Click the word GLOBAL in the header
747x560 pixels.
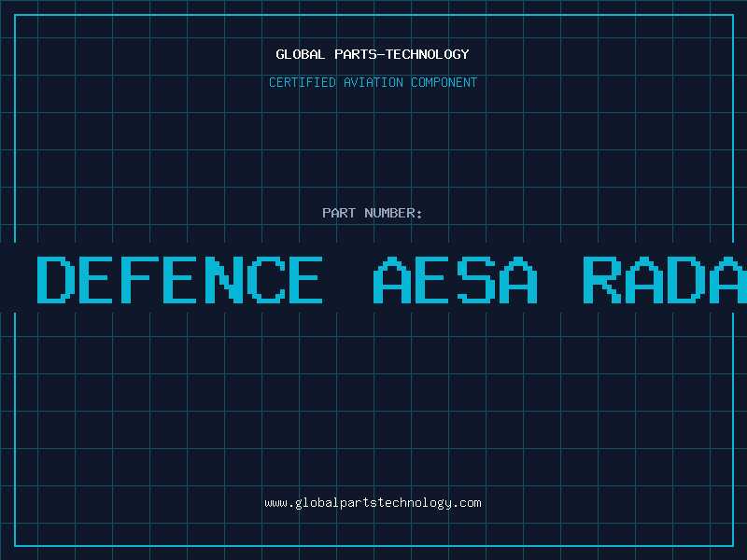[x=300, y=54]
